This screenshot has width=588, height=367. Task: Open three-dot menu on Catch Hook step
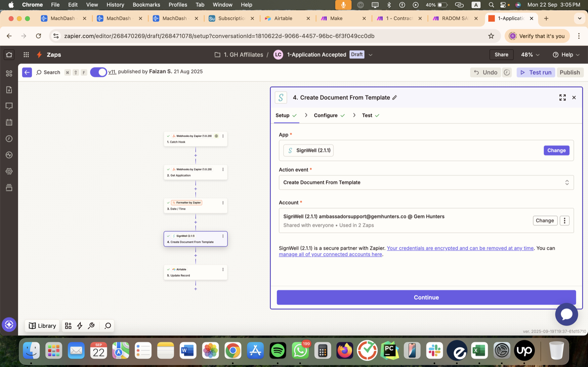pos(223,136)
